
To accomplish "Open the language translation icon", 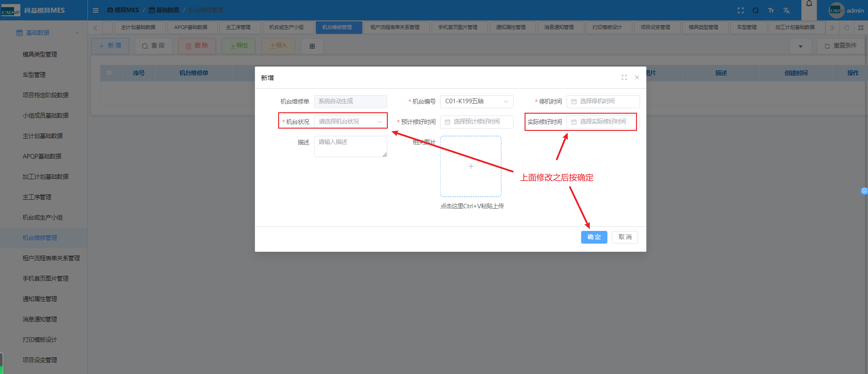I will tap(786, 10).
